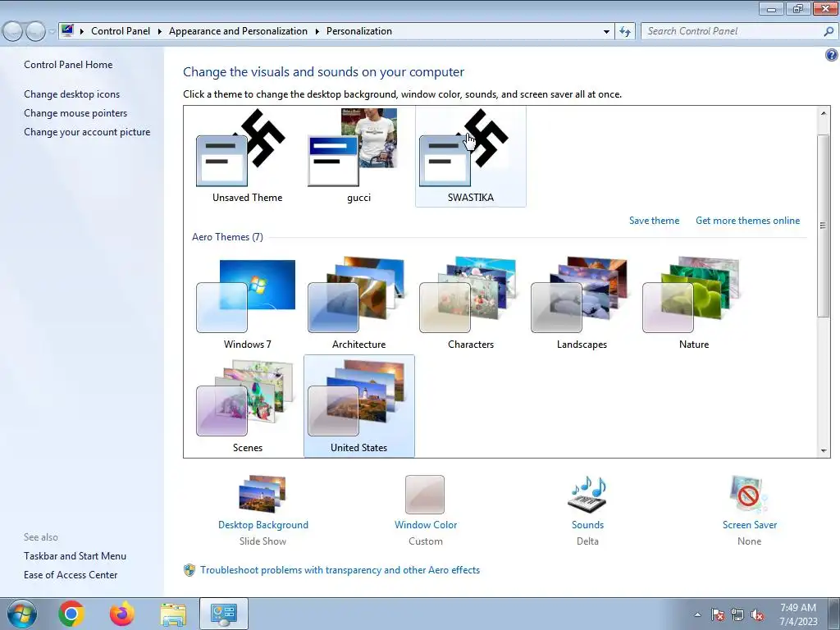Open Ease of Access Center link
Image resolution: width=840 pixels, height=630 pixels.
71,575
